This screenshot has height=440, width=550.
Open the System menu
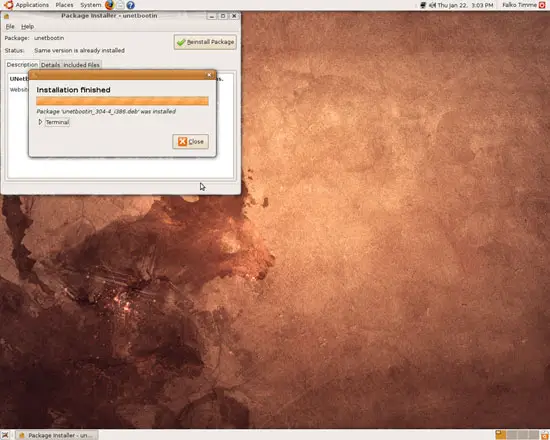90,5
